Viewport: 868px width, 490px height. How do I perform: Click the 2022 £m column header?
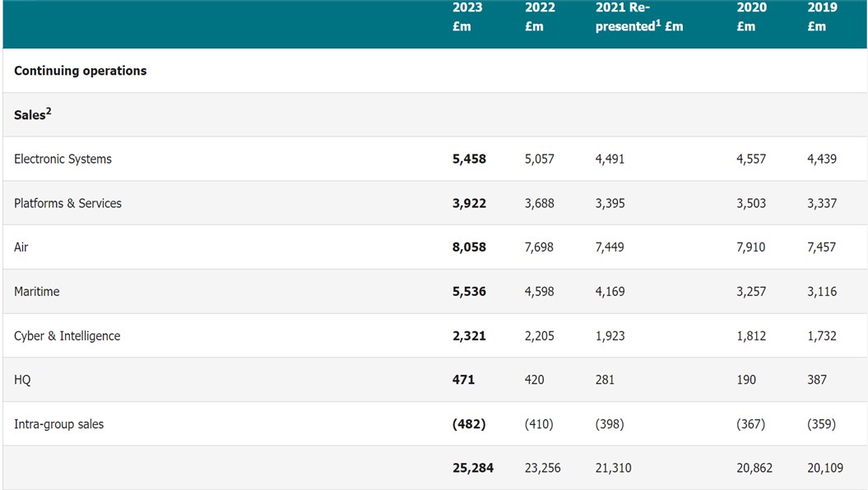540,16
